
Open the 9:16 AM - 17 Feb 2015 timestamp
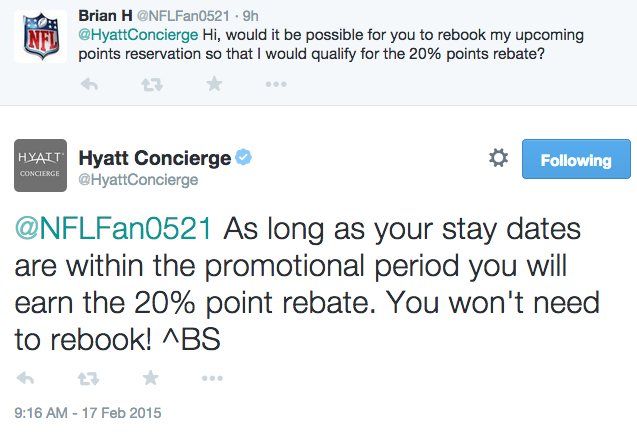(x=88, y=413)
